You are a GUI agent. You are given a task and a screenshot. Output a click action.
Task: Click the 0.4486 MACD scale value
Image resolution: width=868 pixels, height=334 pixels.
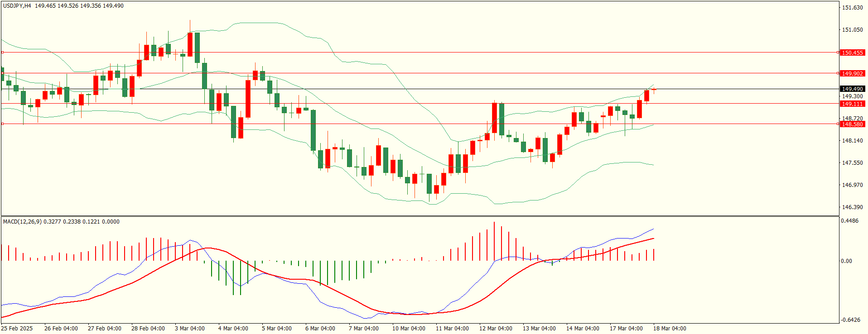click(849, 221)
